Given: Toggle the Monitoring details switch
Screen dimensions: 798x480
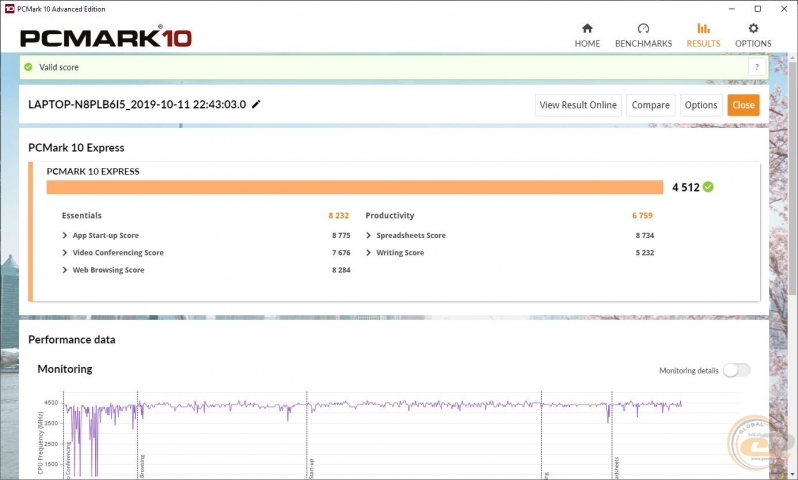Looking at the screenshot, I should (737, 370).
